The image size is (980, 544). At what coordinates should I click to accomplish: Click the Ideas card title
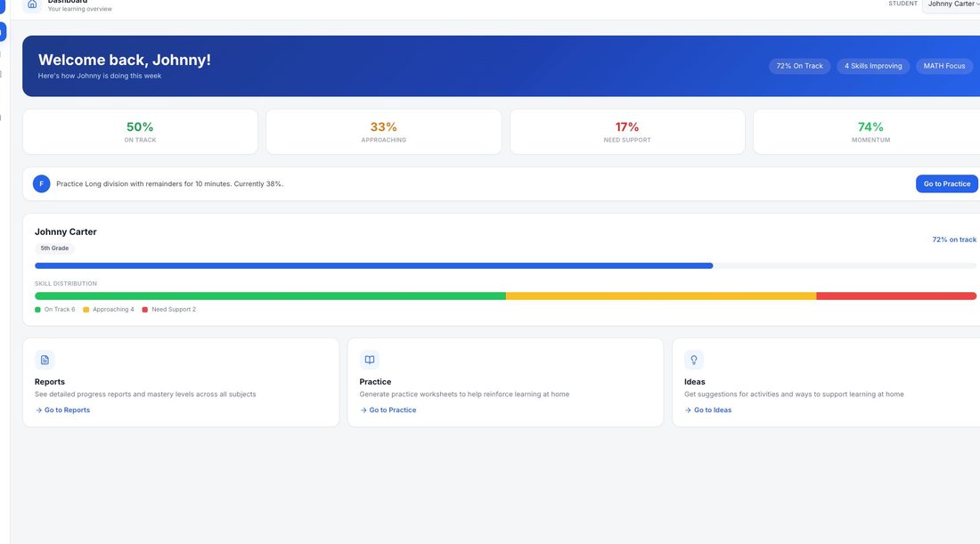694,382
